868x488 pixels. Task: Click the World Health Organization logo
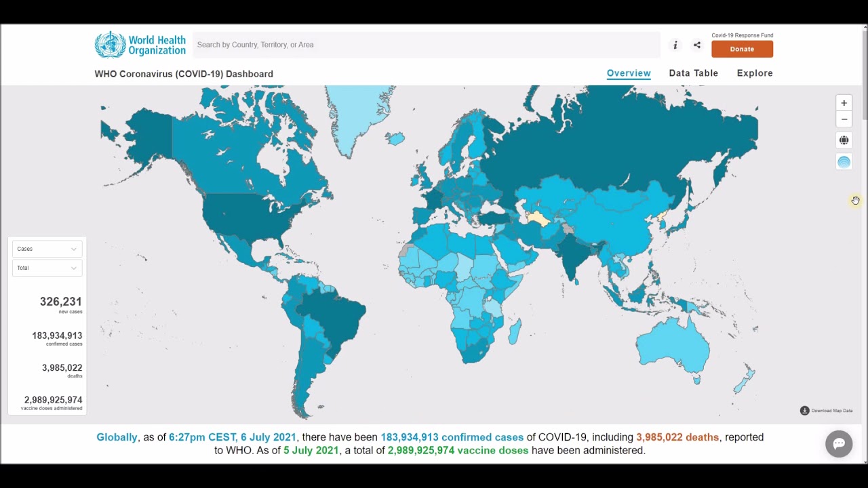coord(140,45)
